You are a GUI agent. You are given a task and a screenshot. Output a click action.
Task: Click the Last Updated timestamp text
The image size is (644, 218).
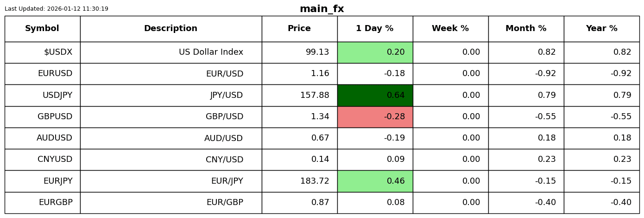[57, 9]
